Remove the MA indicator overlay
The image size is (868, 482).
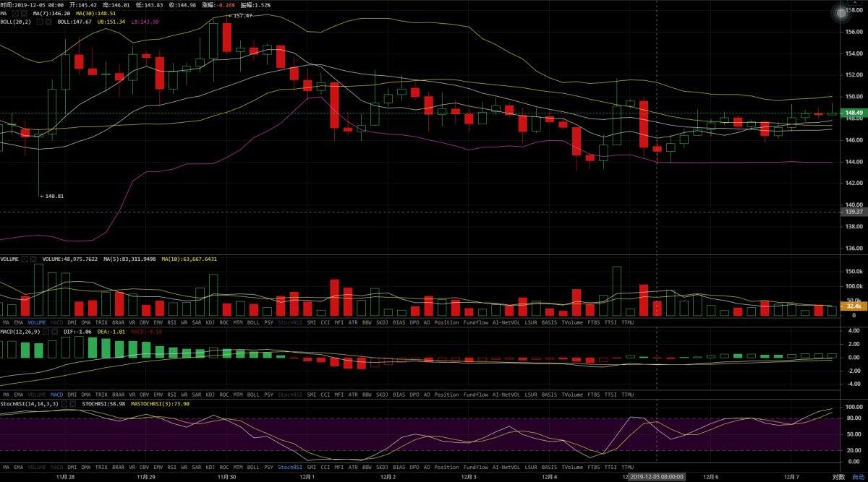(25, 14)
